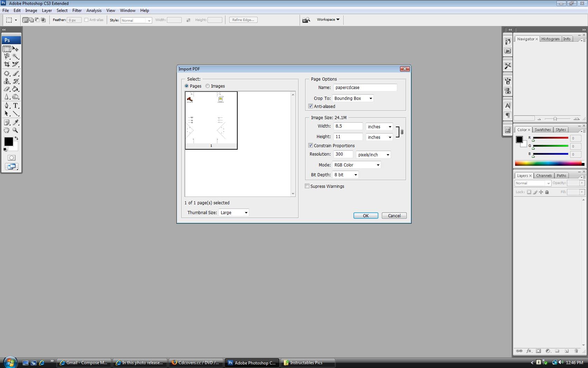This screenshot has width=588, height=368.
Task: Select the Pen tool
Action: click(7, 105)
